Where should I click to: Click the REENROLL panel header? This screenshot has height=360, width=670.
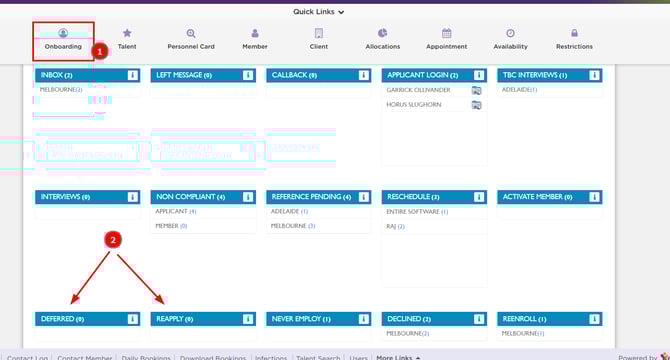550,319
